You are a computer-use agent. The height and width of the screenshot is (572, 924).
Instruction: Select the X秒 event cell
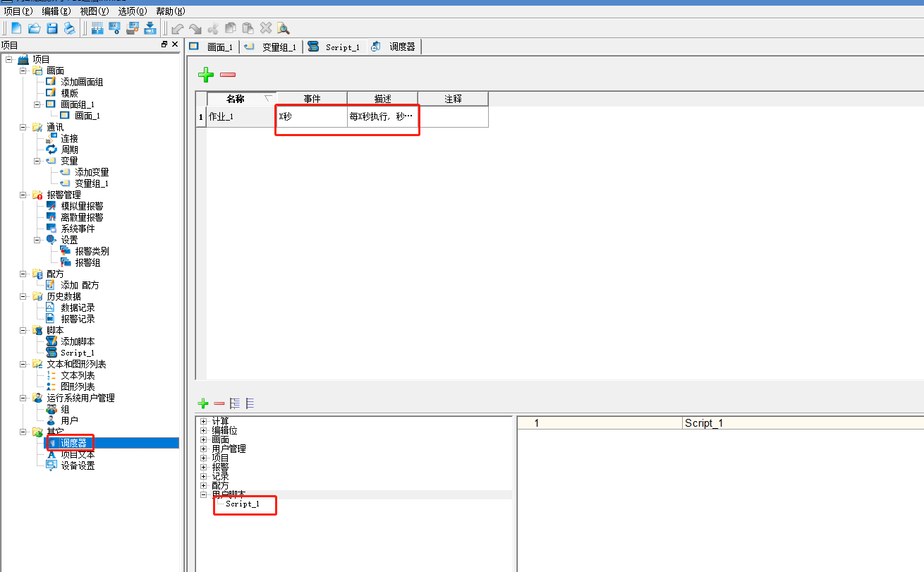click(312, 116)
